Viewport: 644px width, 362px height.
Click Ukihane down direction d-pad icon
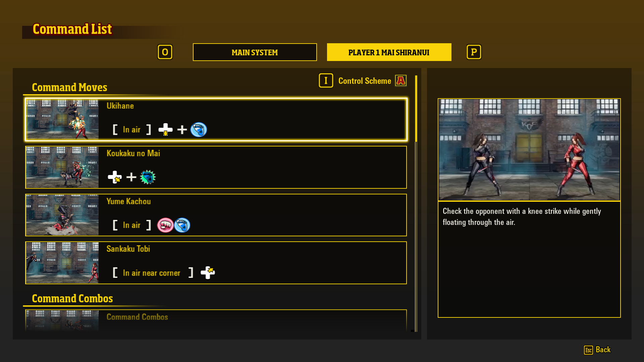coord(165,130)
